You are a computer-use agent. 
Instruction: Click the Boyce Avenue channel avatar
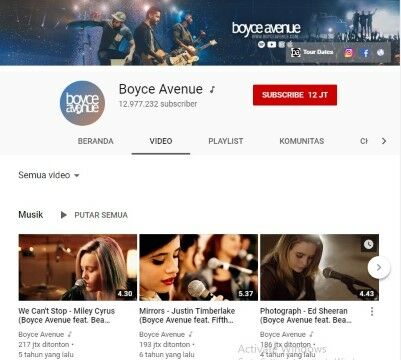pos(82,103)
